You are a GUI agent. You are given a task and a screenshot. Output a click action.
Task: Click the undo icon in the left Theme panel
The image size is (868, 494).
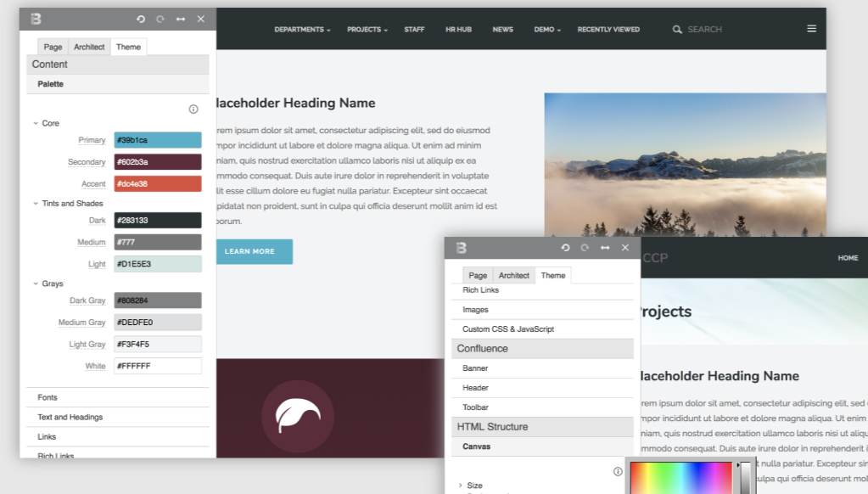(142, 19)
